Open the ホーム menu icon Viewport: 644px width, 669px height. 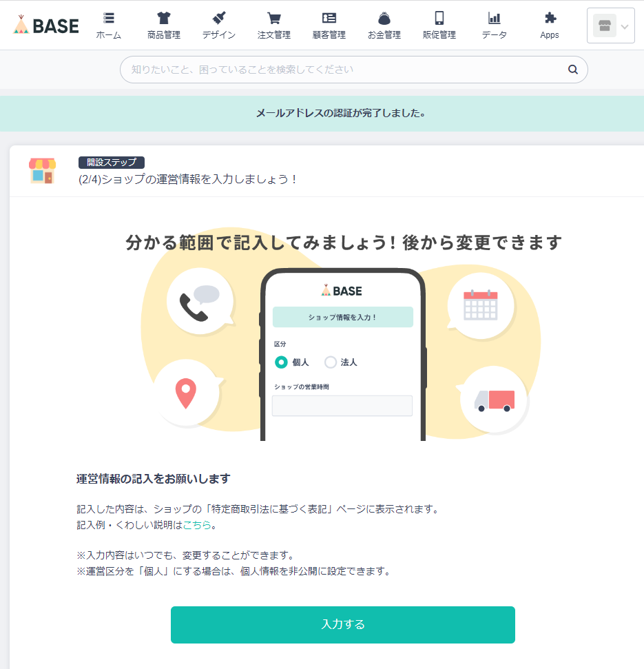(x=109, y=18)
